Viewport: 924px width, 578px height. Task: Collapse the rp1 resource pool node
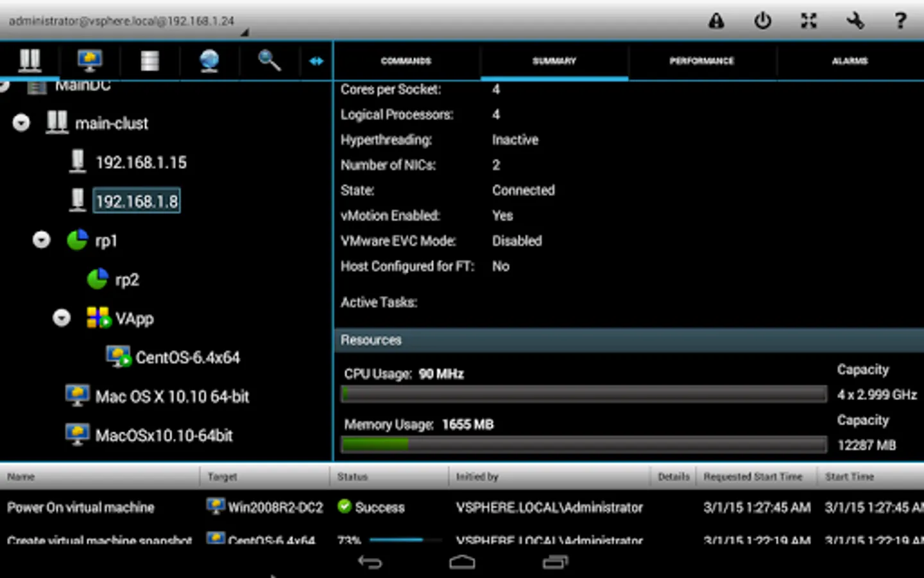click(x=42, y=240)
